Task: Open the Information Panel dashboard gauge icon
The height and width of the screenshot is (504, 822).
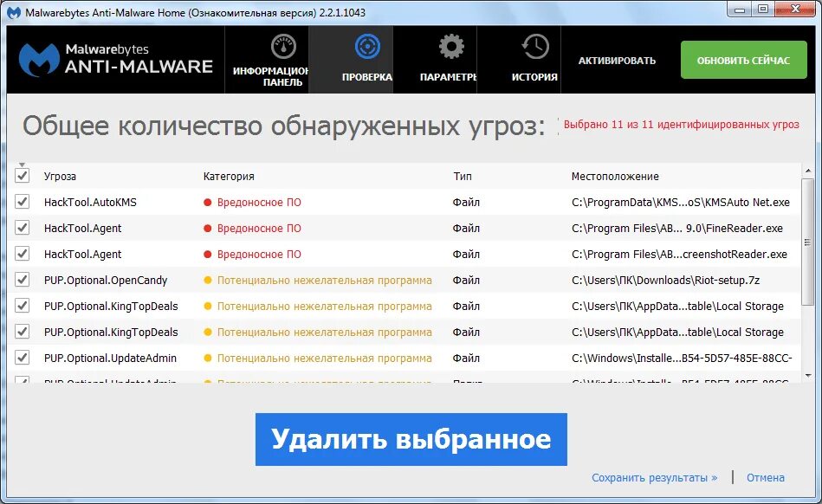Action: click(x=283, y=47)
